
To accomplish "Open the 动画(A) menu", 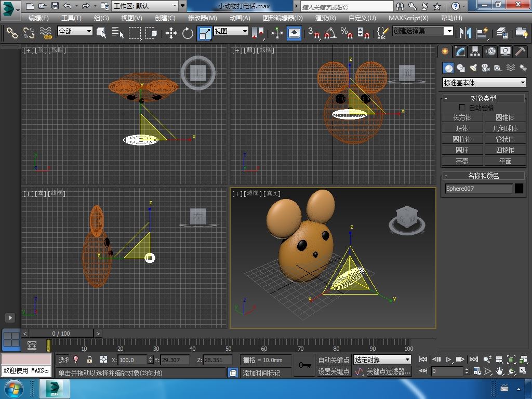I will point(240,18).
